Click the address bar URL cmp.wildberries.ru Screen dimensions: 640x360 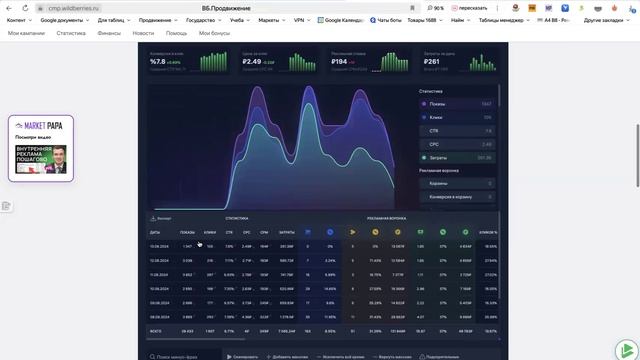[x=73, y=8]
